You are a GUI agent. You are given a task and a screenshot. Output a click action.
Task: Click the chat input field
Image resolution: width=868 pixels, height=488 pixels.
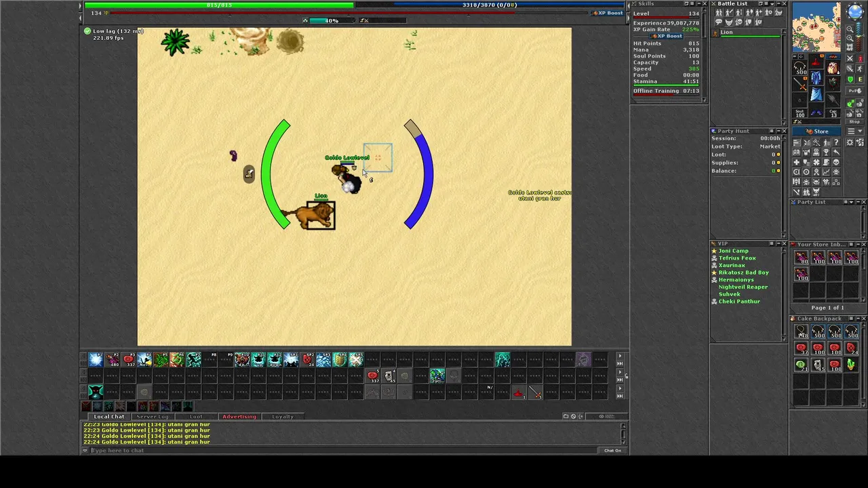coord(342,450)
